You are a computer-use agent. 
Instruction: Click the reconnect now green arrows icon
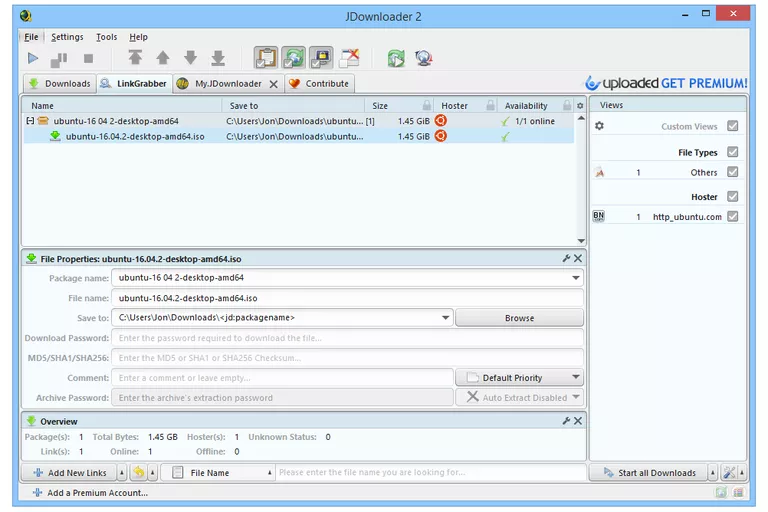point(396,58)
